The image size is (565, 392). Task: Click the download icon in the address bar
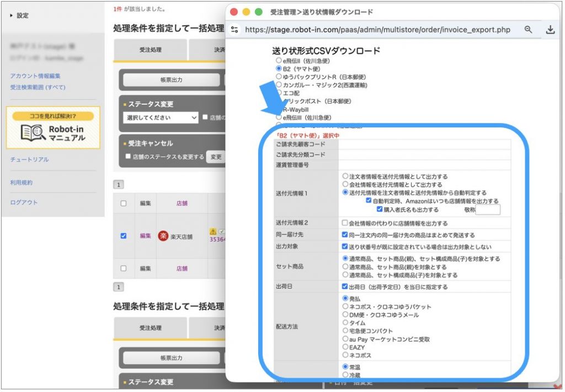[551, 29]
